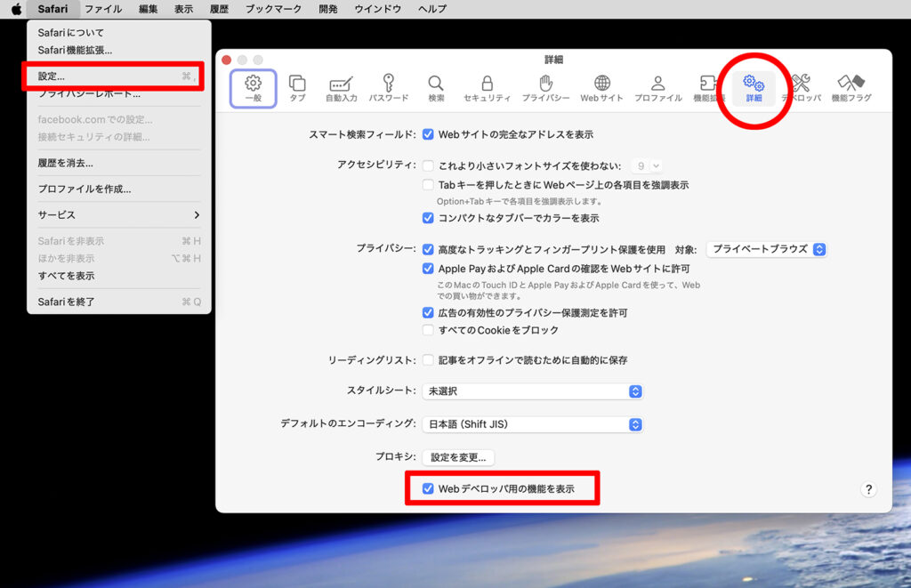Open the Extensions (機能拡張) pane
This screenshot has height=588, width=911.
(708, 88)
